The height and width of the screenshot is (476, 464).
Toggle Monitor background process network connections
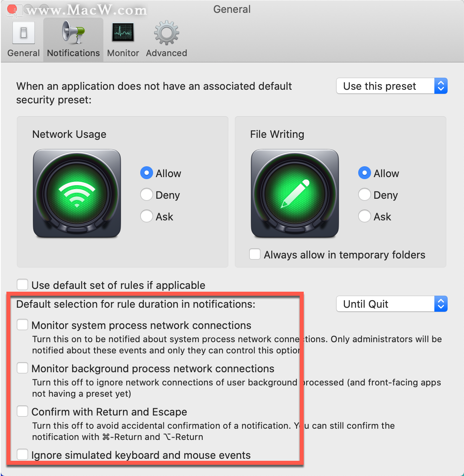click(22, 368)
